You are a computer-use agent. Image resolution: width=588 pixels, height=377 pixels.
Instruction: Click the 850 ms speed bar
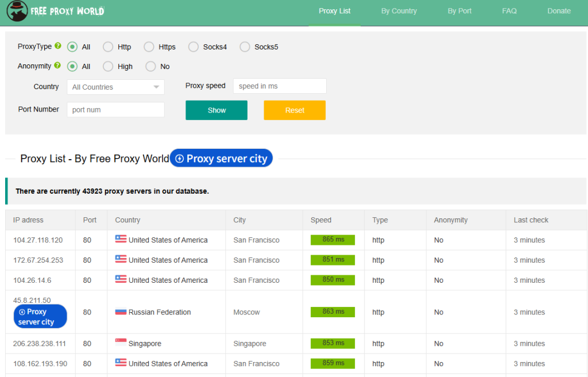click(x=332, y=280)
